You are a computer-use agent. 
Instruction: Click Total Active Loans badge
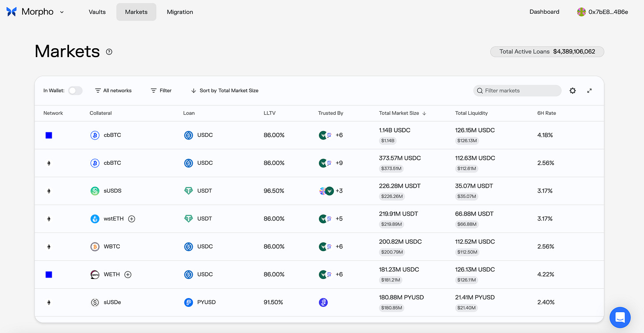click(547, 51)
